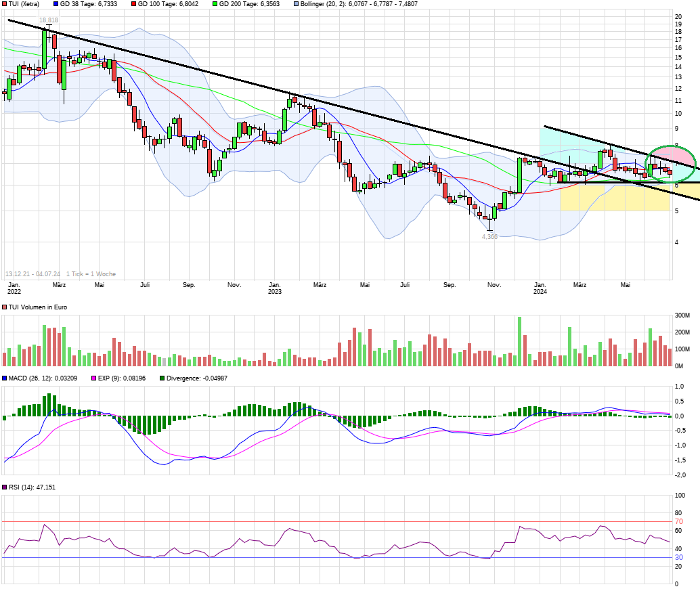Viewport: 700px width, 591px height.
Task: Click the 'TUI Volumen in Euro' label
Action: [x=38, y=307]
